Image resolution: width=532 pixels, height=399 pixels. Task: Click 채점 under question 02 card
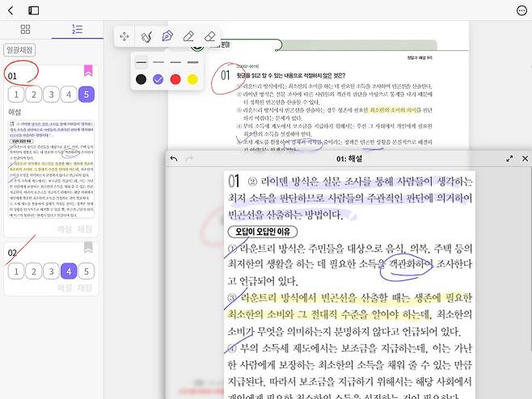tap(84, 288)
